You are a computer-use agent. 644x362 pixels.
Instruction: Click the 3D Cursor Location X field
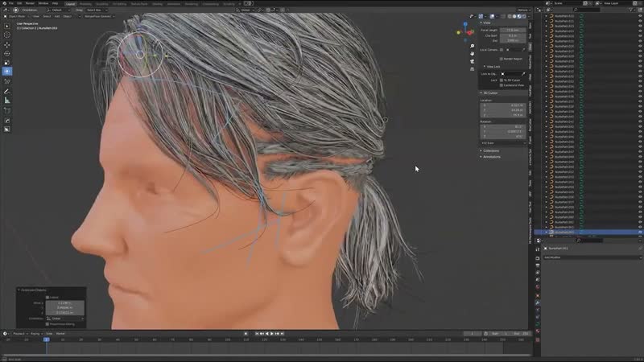click(x=503, y=105)
